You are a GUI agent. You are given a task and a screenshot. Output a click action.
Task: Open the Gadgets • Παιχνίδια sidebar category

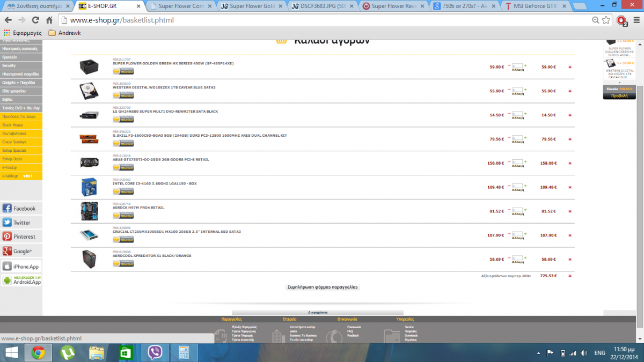[21, 83]
